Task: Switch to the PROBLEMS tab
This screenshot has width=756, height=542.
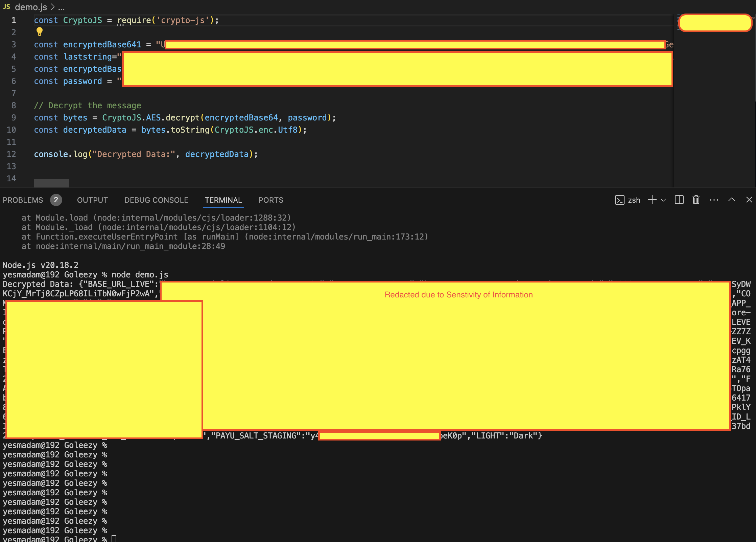Action: pyautogui.click(x=23, y=200)
